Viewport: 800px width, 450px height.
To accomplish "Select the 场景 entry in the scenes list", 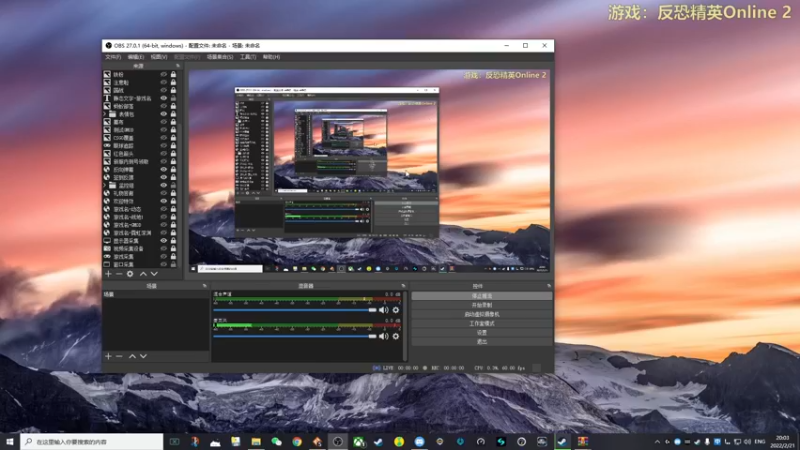I will (156, 294).
